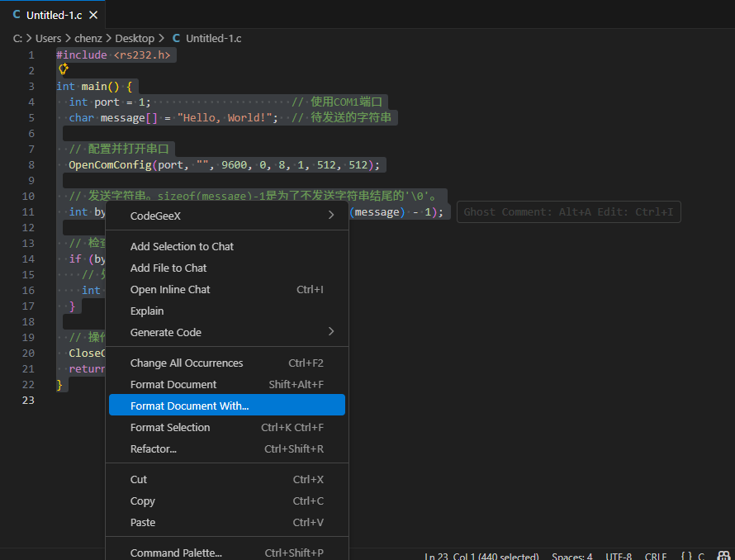Change indentation via Spaces: 4
This screenshot has width=735, height=560.
pos(571,556)
